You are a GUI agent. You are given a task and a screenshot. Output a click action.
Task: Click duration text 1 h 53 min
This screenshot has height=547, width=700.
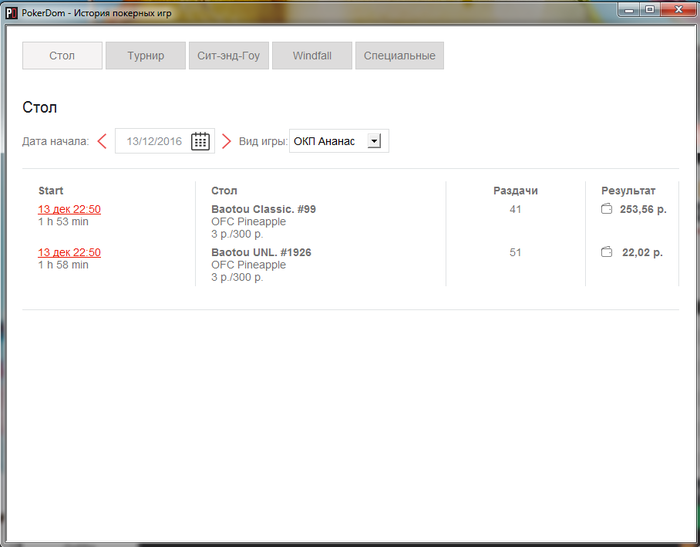click(63, 221)
